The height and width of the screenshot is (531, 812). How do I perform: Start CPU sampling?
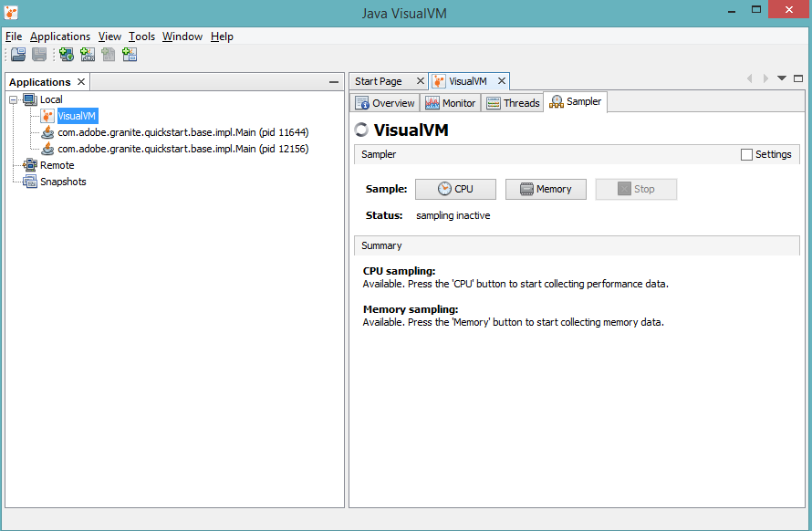[455, 189]
